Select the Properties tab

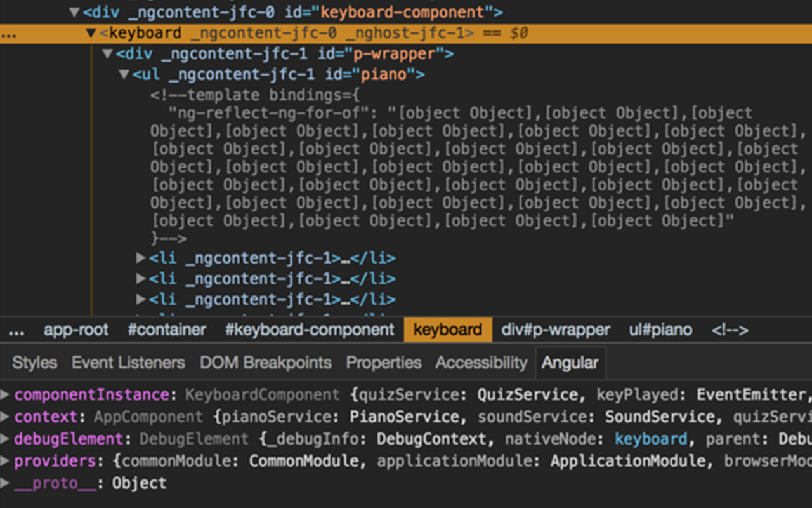(384, 363)
